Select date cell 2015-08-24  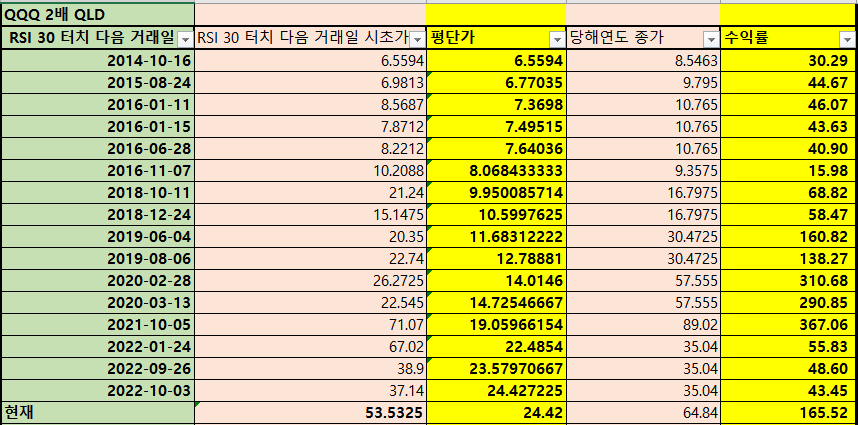point(98,83)
